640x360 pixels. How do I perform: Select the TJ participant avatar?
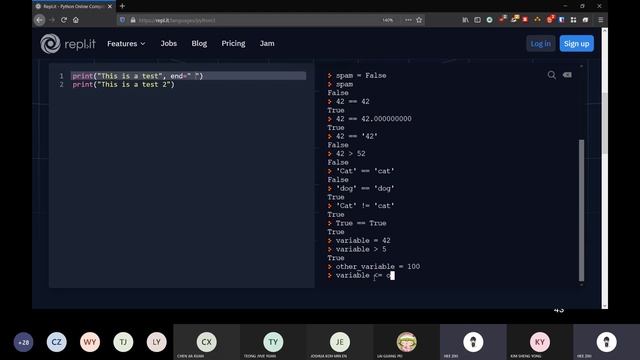(x=123, y=342)
